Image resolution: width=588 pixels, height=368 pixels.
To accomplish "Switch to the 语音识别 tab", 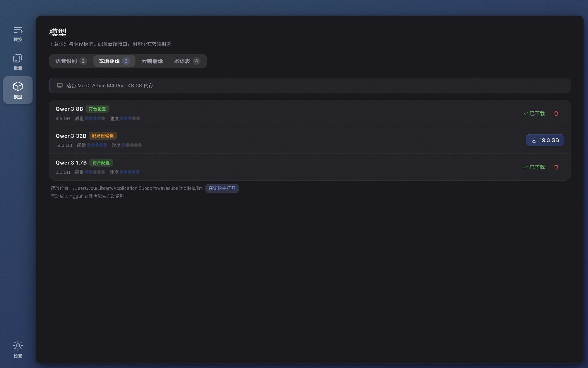I will click(71, 61).
